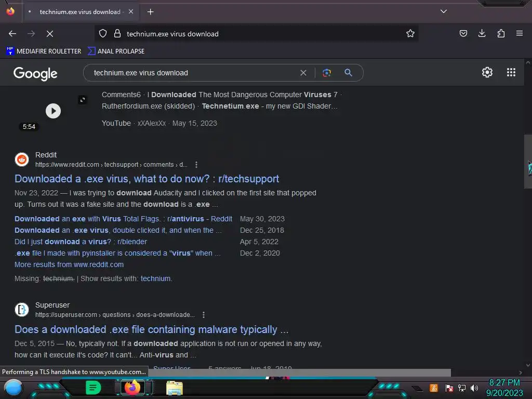
Task: Open the clock showing 8:27 PM
Action: [504, 388]
